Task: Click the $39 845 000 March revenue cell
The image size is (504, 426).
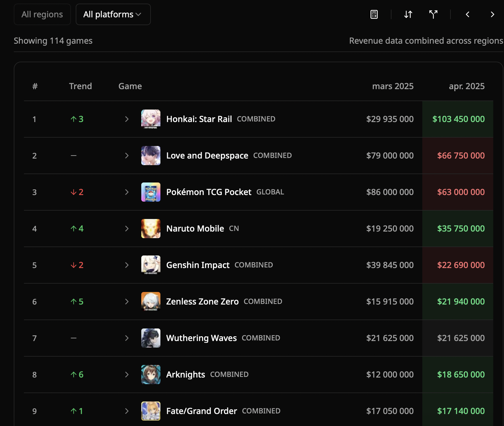Action: (390, 265)
